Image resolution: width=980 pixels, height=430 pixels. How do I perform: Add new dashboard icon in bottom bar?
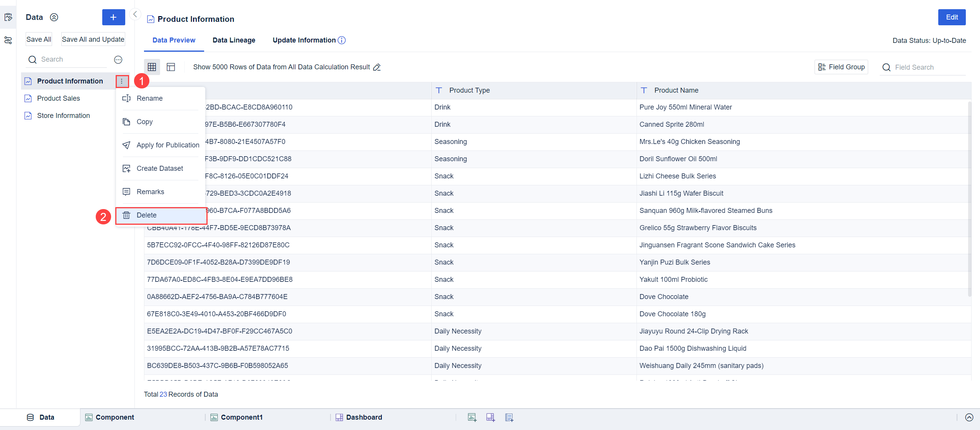point(490,417)
